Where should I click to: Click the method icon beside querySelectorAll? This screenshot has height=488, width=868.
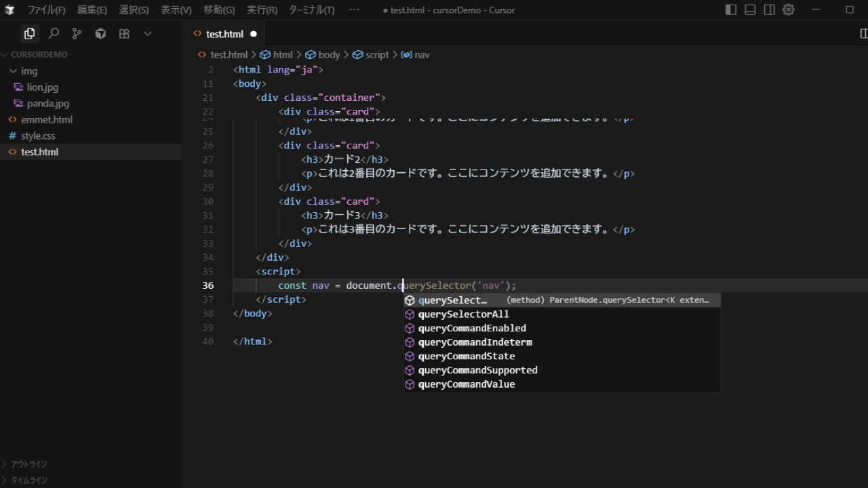410,314
